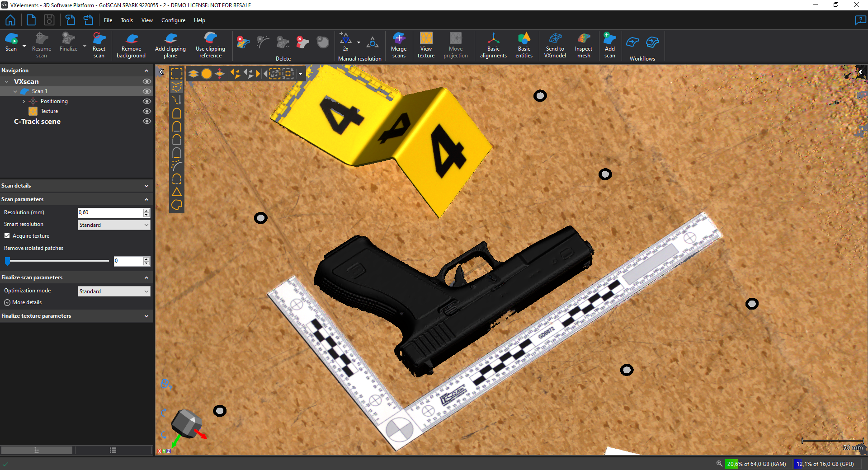The height and width of the screenshot is (470, 868).
Task: Hide the Texture item with eye icon
Action: (x=147, y=111)
